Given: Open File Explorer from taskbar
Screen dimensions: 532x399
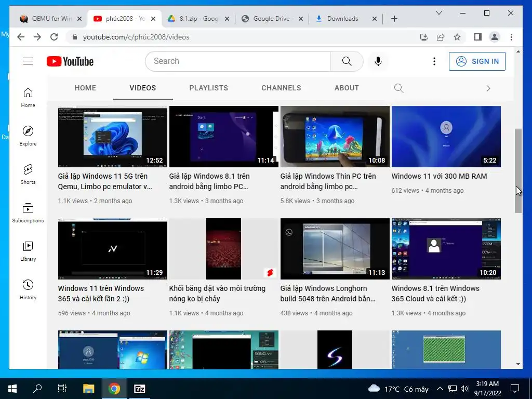Looking at the screenshot, I should point(88,389).
